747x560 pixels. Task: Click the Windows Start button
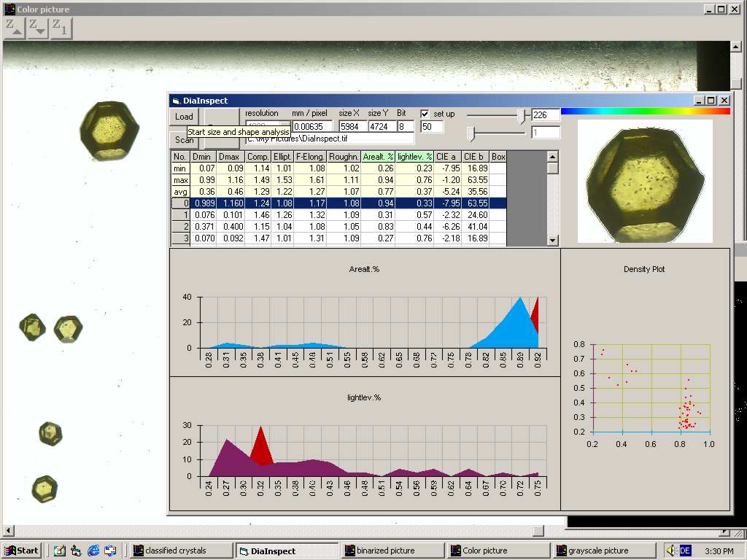(21, 551)
